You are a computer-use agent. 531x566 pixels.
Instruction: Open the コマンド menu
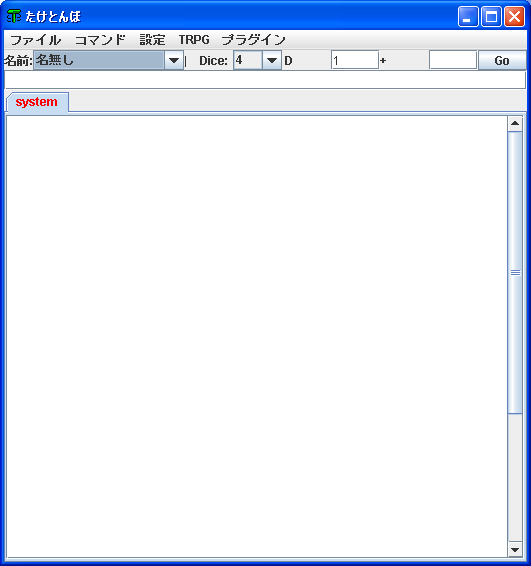coord(100,40)
